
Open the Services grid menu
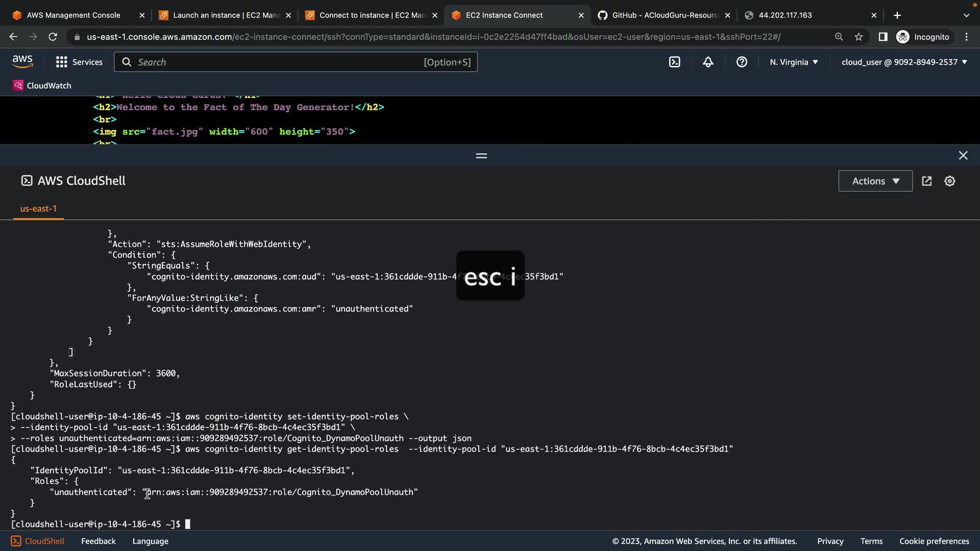pos(79,62)
